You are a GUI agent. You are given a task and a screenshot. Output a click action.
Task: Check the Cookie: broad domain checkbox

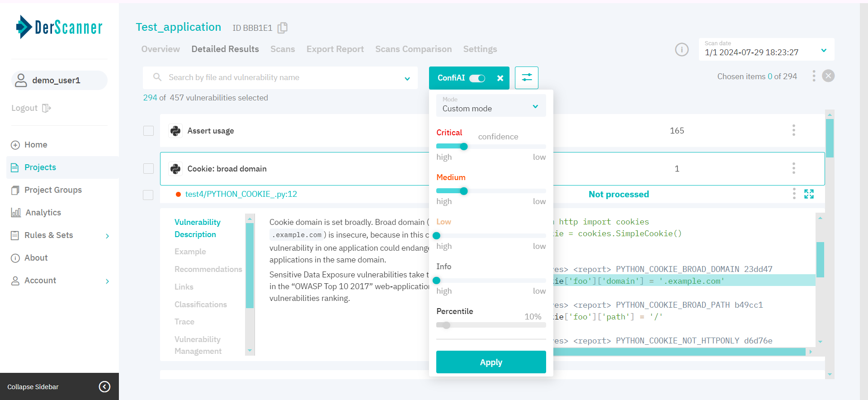(x=148, y=169)
